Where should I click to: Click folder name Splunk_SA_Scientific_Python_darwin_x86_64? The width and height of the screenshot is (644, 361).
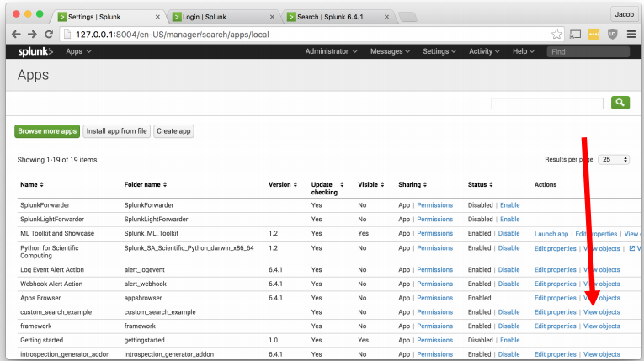click(189, 247)
